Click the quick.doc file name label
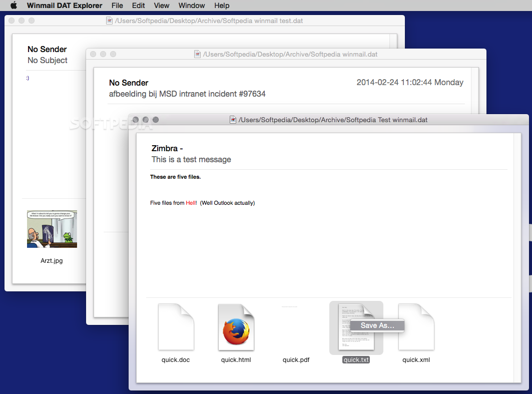Image resolution: width=532 pixels, height=394 pixels. [176, 360]
